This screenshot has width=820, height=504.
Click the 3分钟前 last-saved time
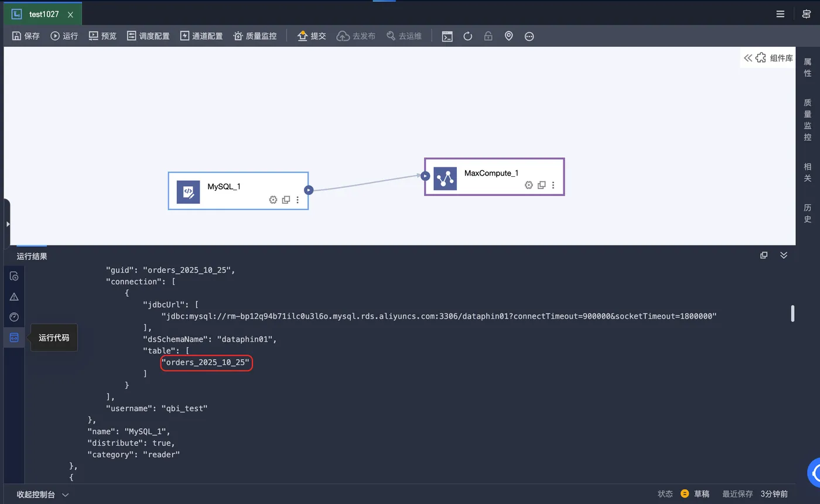pos(774,494)
